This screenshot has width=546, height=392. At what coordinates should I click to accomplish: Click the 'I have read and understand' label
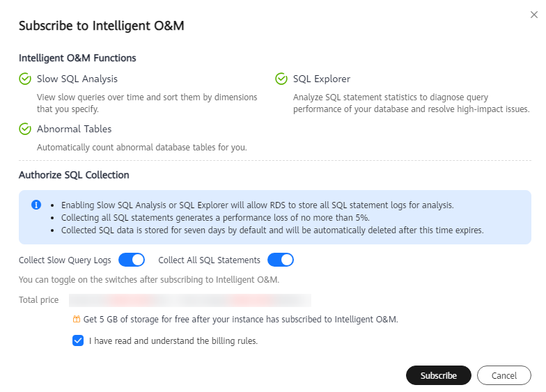pos(173,341)
